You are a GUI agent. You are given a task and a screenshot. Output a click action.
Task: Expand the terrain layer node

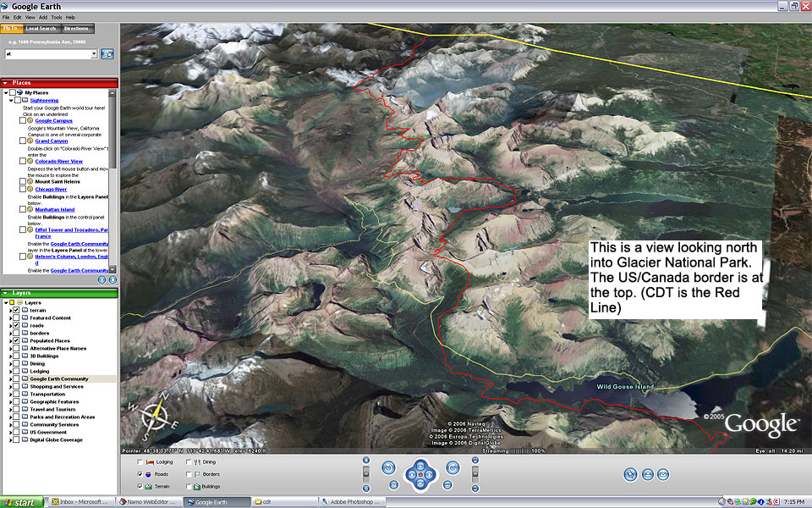[x=10, y=311]
